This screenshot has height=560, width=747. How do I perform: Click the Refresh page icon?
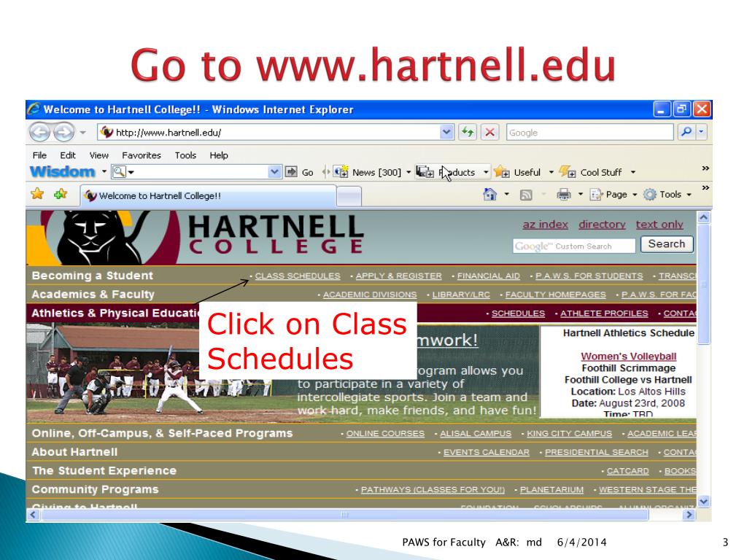tap(468, 132)
